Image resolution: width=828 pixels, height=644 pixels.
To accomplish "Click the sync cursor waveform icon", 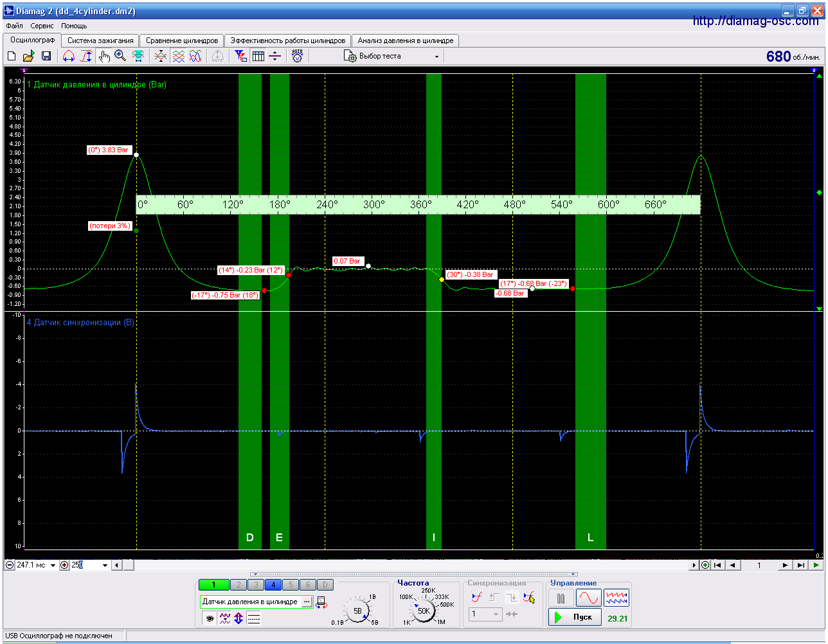I will [529, 598].
